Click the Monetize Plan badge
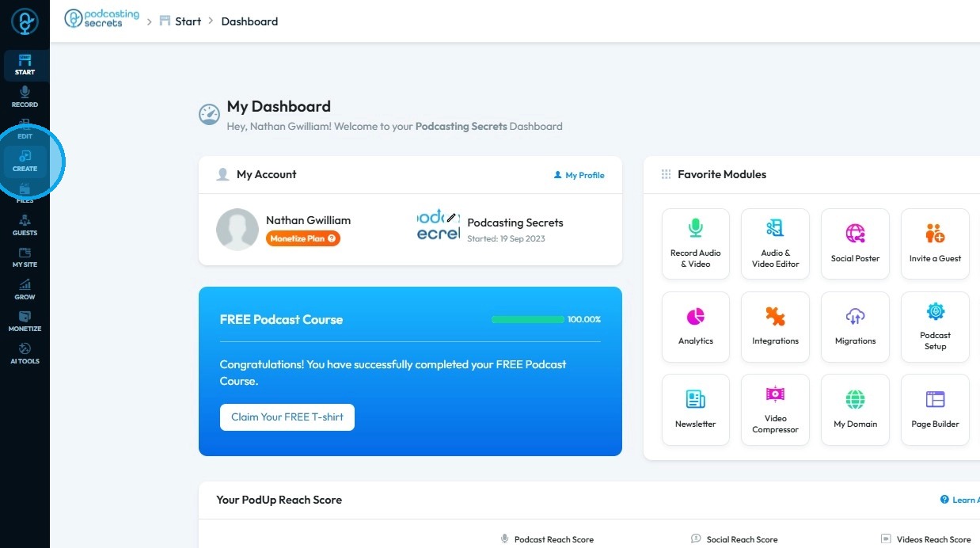 point(303,238)
